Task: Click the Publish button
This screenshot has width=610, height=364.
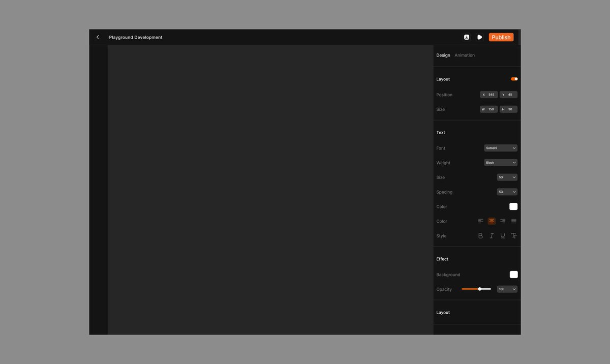Action: [501, 37]
